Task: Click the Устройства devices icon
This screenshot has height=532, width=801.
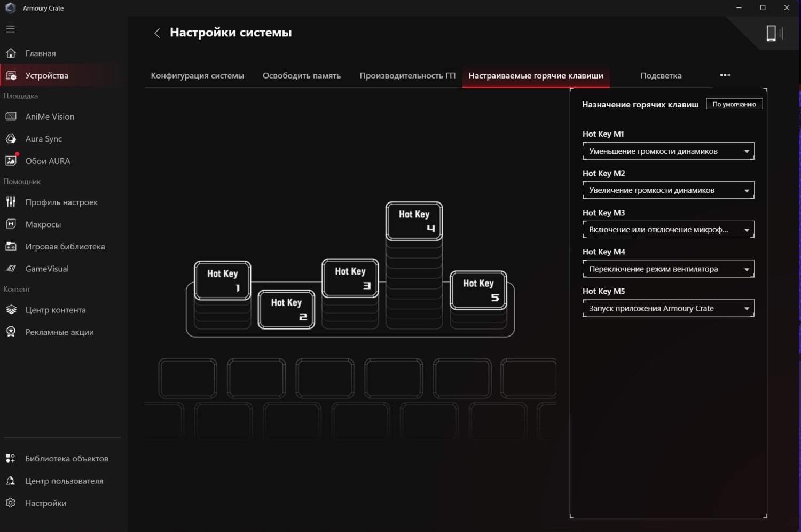Action: 11,75
